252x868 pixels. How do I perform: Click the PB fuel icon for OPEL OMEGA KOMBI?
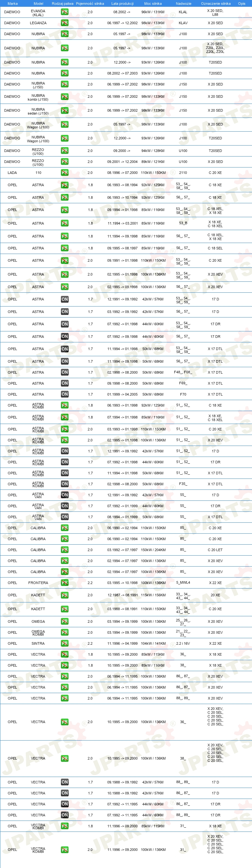click(x=64, y=632)
